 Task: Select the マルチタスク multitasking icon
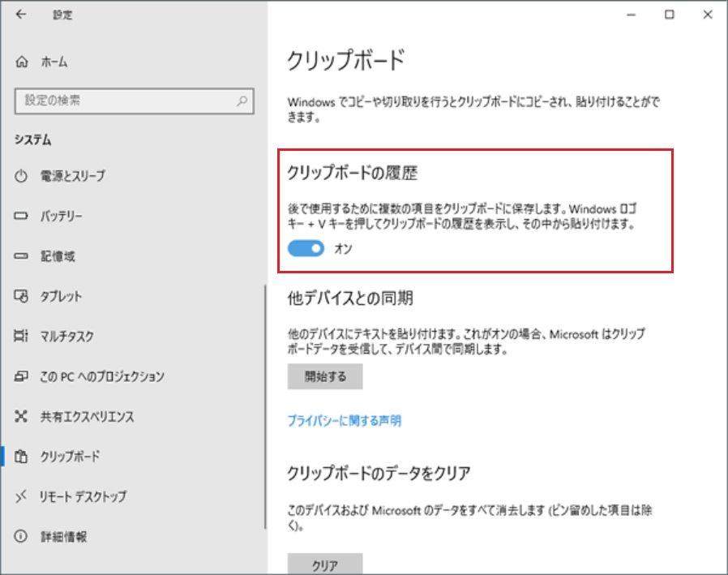click(x=21, y=336)
